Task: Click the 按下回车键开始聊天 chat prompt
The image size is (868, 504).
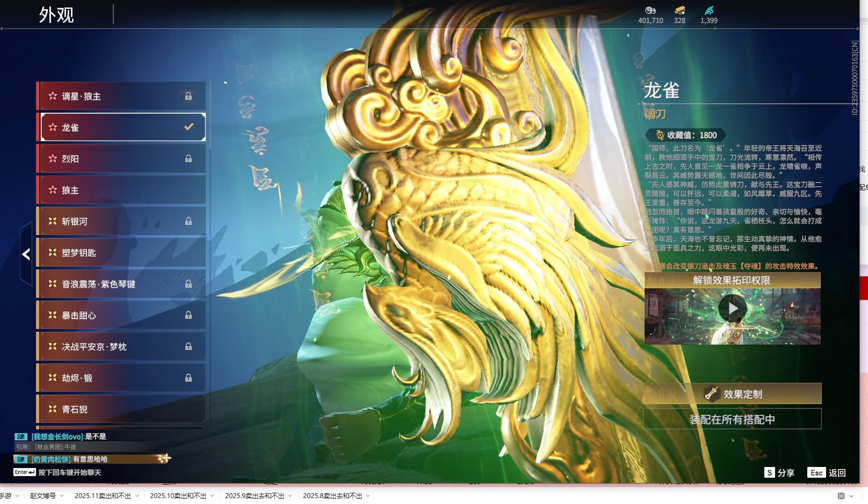Action: (70, 472)
